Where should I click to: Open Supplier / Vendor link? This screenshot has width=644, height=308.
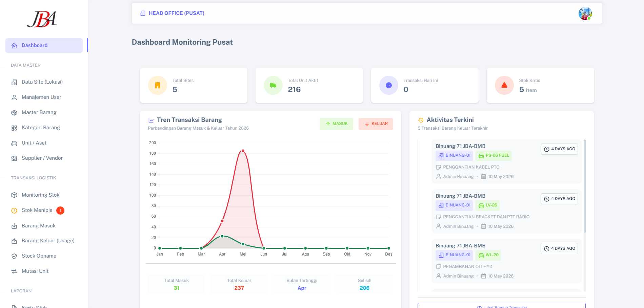42,158
